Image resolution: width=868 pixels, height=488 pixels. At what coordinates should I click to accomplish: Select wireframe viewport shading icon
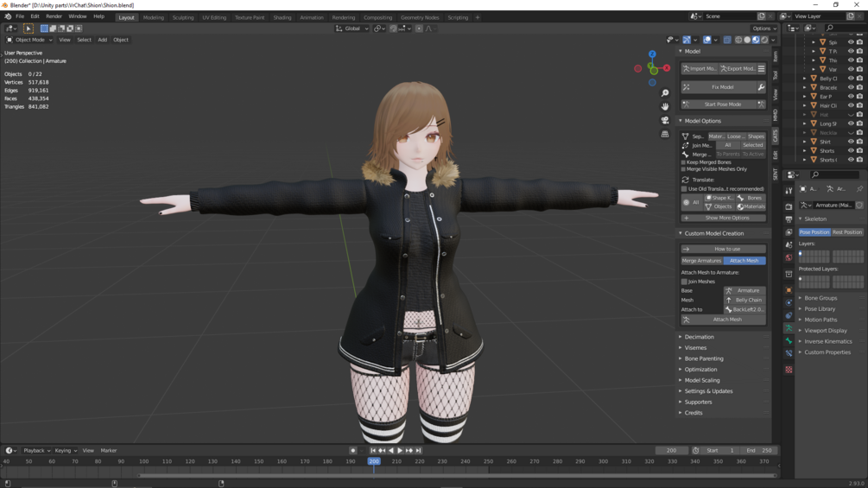pos(738,40)
